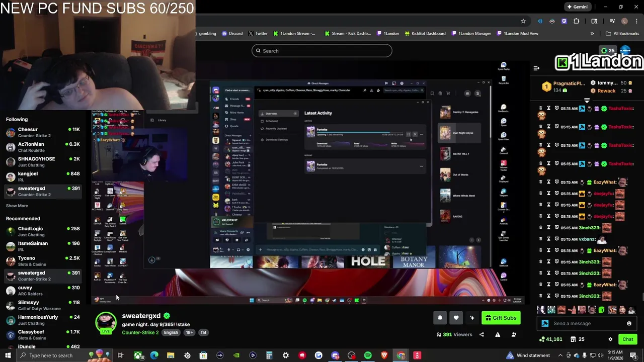Click the Chrome profile avatar
This screenshot has width=644, height=362.
624,21
